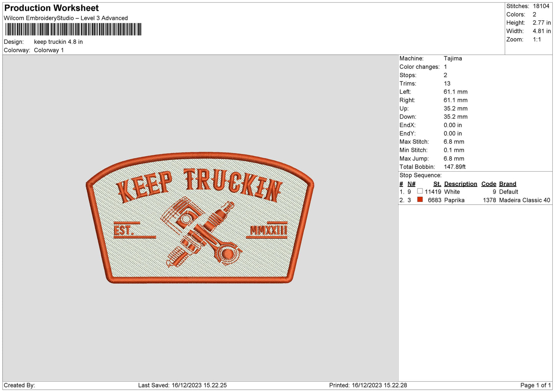Click 'Page 1 of 1' in footer

tap(535, 385)
